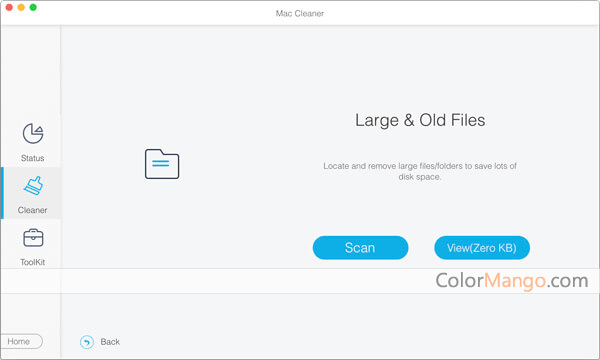
Task: Click the Mac Cleaner window title
Action: [300, 13]
